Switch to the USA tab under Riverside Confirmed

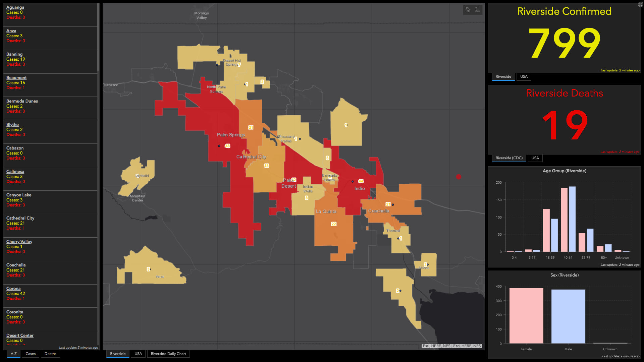[x=524, y=76]
